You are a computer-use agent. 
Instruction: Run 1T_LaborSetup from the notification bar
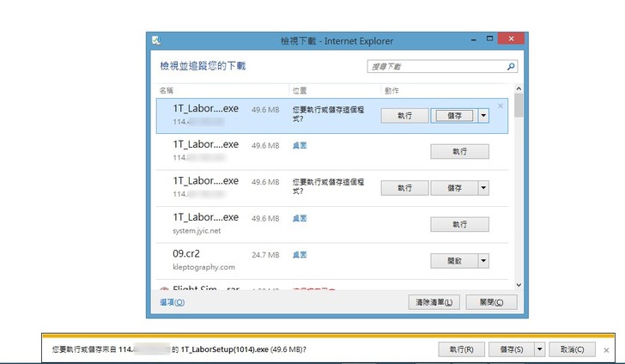[461, 349]
